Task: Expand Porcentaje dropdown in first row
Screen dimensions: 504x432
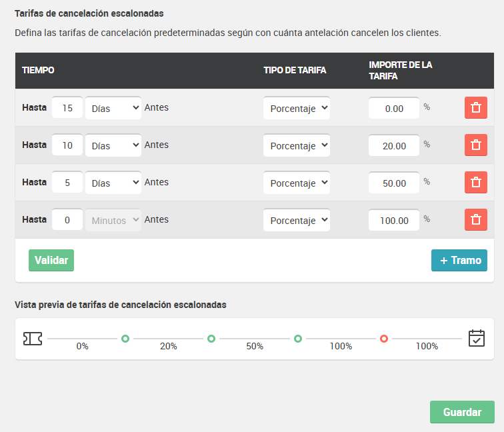Action: [297, 108]
